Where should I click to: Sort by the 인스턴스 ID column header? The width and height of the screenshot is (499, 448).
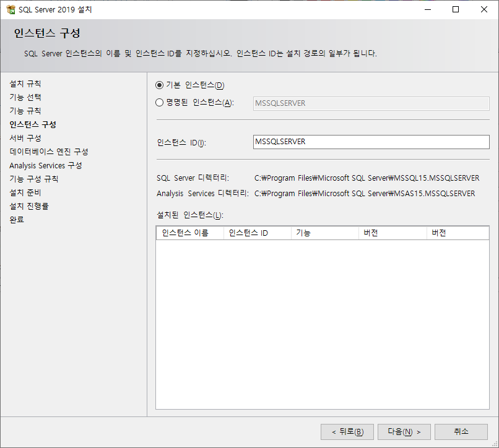click(258, 233)
